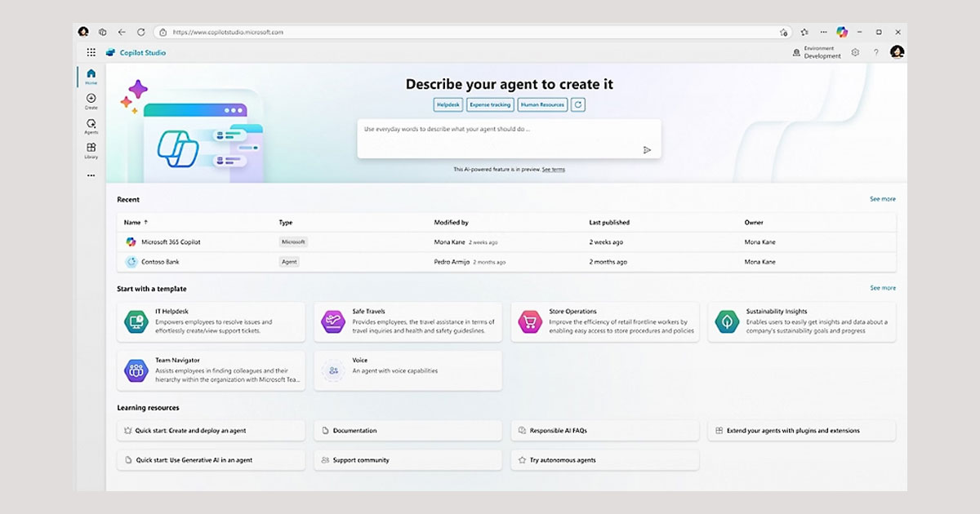Viewport: 980px width, 514px height.
Task: Open the account profile picture in header
Action: click(897, 52)
